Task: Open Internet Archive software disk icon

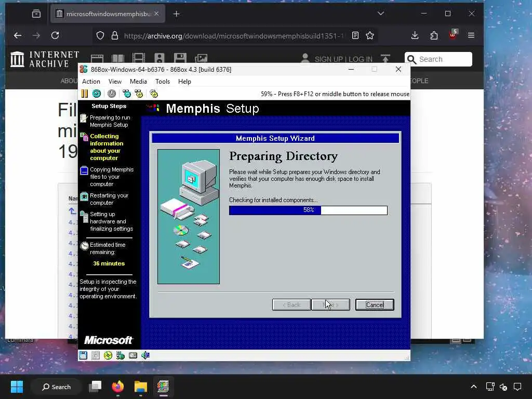Action: point(180,58)
